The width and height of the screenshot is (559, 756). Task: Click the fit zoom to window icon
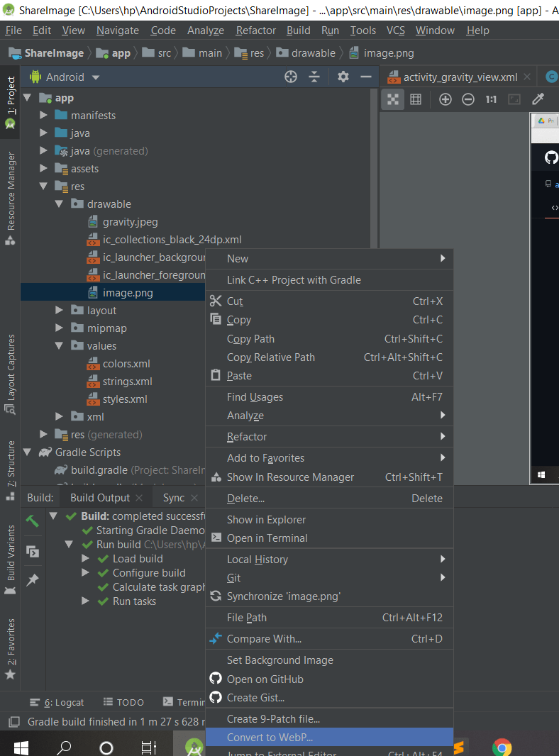click(514, 99)
